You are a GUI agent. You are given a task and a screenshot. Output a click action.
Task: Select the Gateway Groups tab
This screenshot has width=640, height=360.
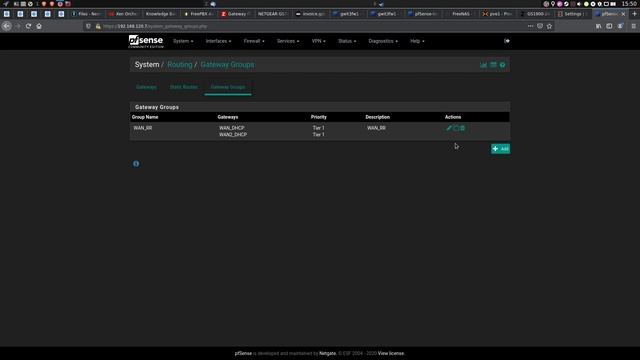coord(228,87)
